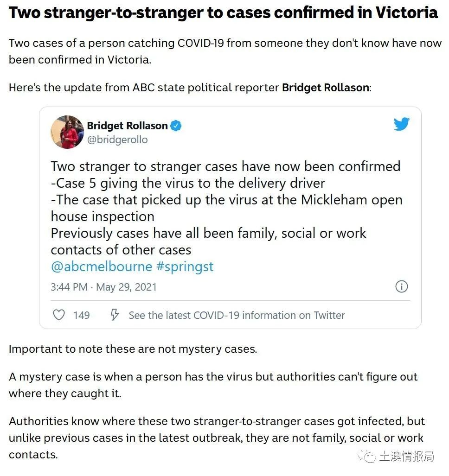Click the 149 likes count
Screen dimensions: 449x476
[82, 316]
